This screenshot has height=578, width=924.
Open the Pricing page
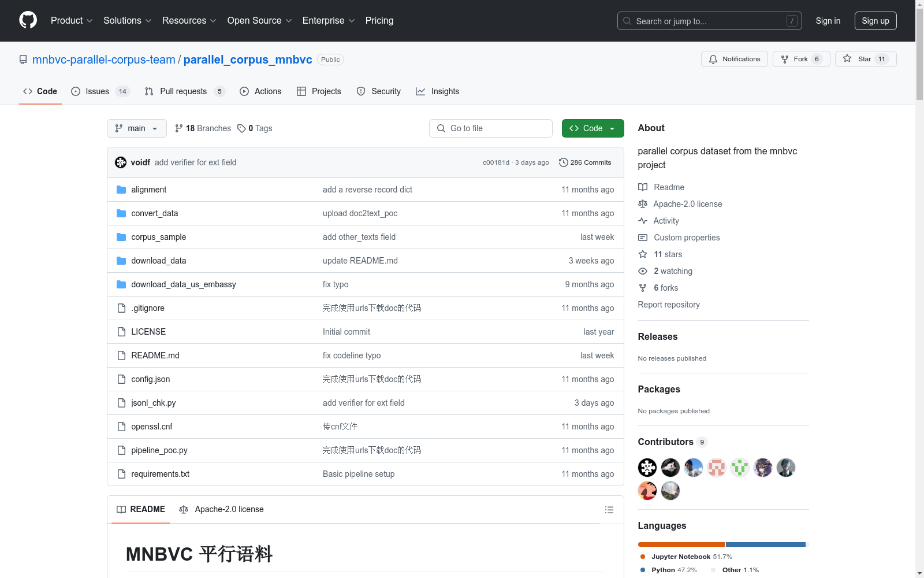379,20
